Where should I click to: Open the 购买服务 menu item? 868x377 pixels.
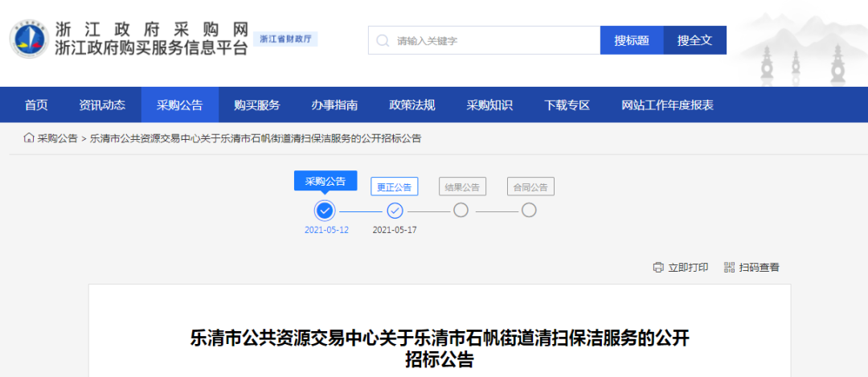[257, 104]
